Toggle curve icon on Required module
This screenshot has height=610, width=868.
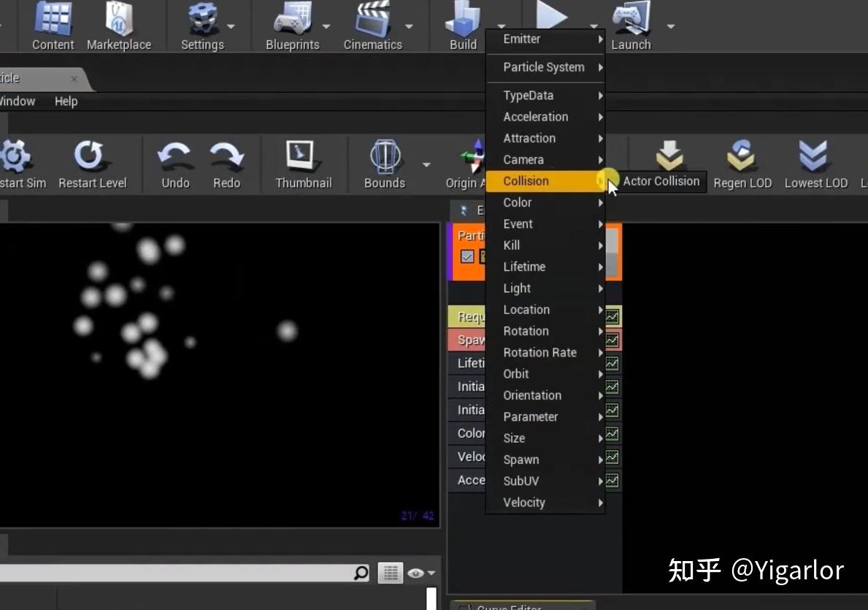(x=612, y=316)
